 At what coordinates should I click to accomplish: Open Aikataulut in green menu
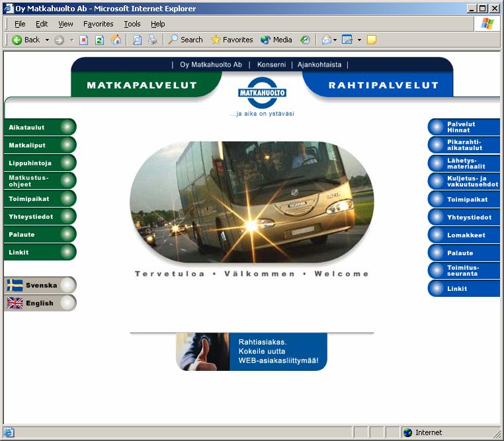point(40,127)
